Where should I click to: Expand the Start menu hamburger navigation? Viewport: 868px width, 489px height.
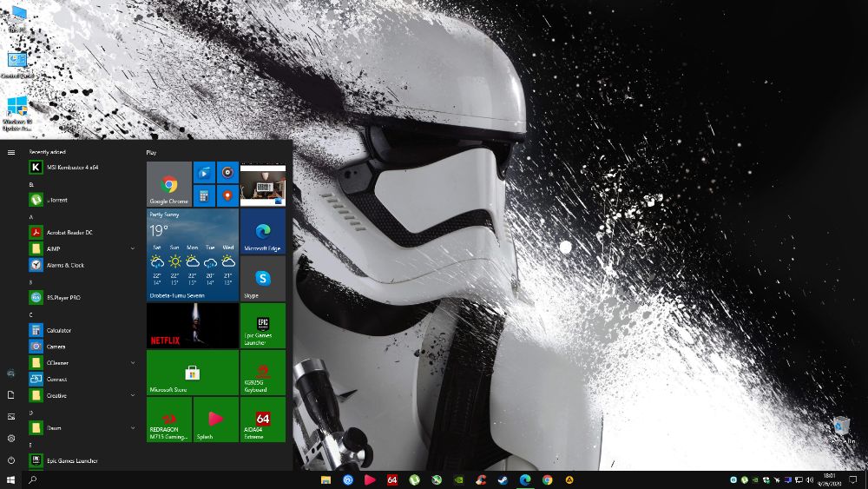tap(11, 152)
